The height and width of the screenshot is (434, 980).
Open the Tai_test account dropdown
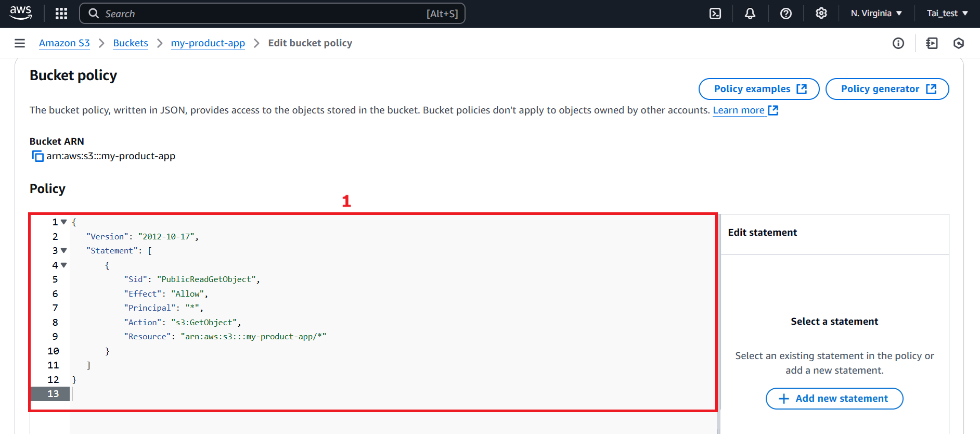tap(947, 14)
